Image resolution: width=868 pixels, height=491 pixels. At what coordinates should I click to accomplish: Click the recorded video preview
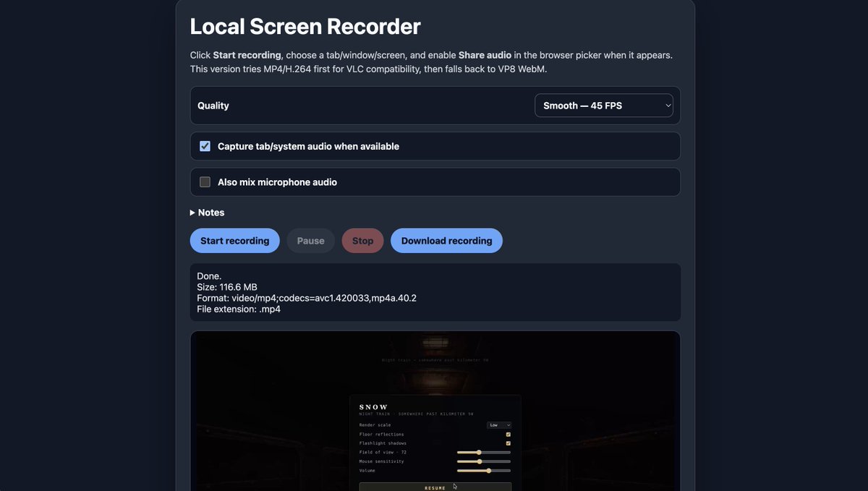(x=435, y=411)
